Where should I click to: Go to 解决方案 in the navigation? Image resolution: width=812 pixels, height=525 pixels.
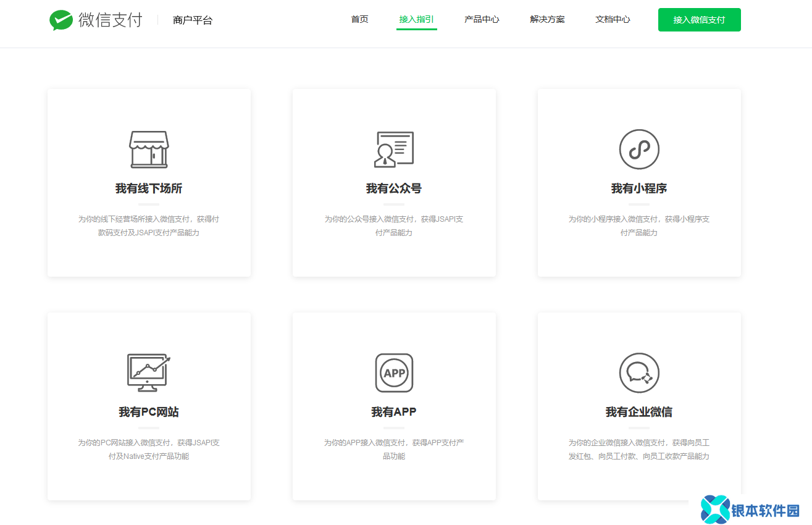tap(547, 19)
